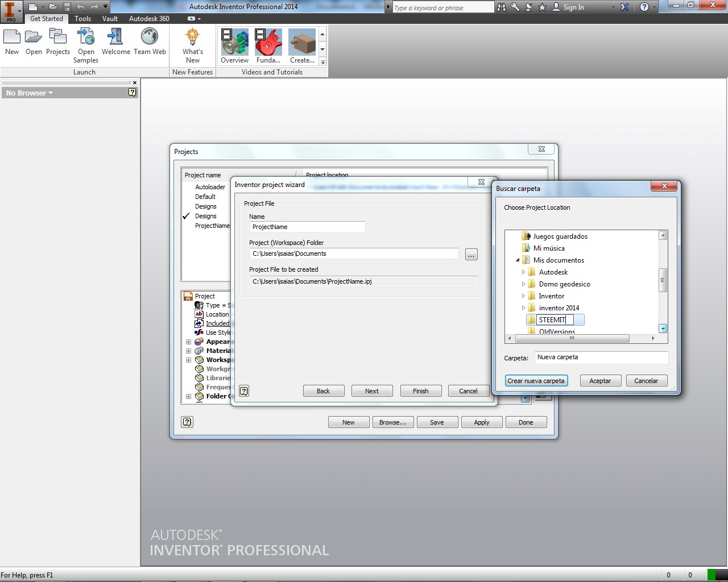This screenshot has height=582, width=728.
Task: Click the Projects ribbon icon
Action: 58,42
